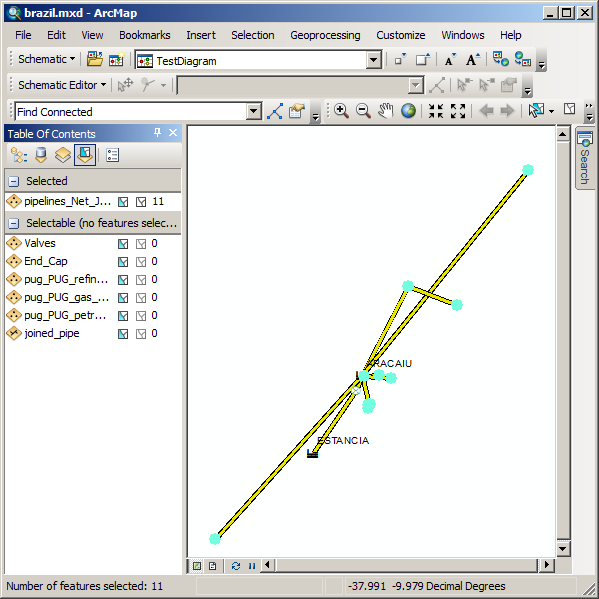Select the Zoom In magnifier tool
The width and height of the screenshot is (599, 599).
341,111
